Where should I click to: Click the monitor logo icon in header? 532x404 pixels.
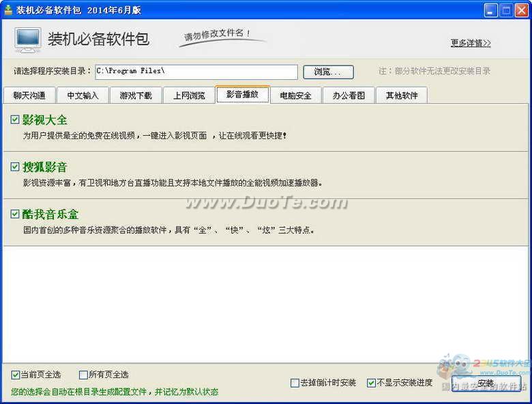click(x=28, y=40)
